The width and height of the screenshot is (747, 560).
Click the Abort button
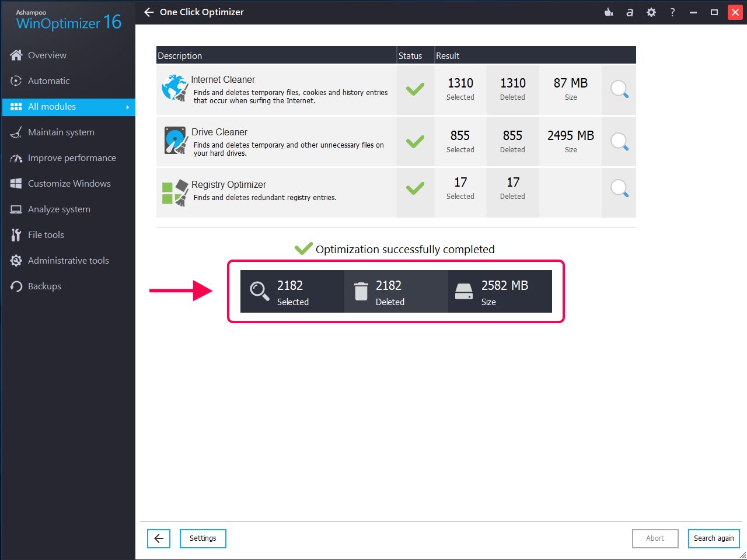tap(655, 538)
